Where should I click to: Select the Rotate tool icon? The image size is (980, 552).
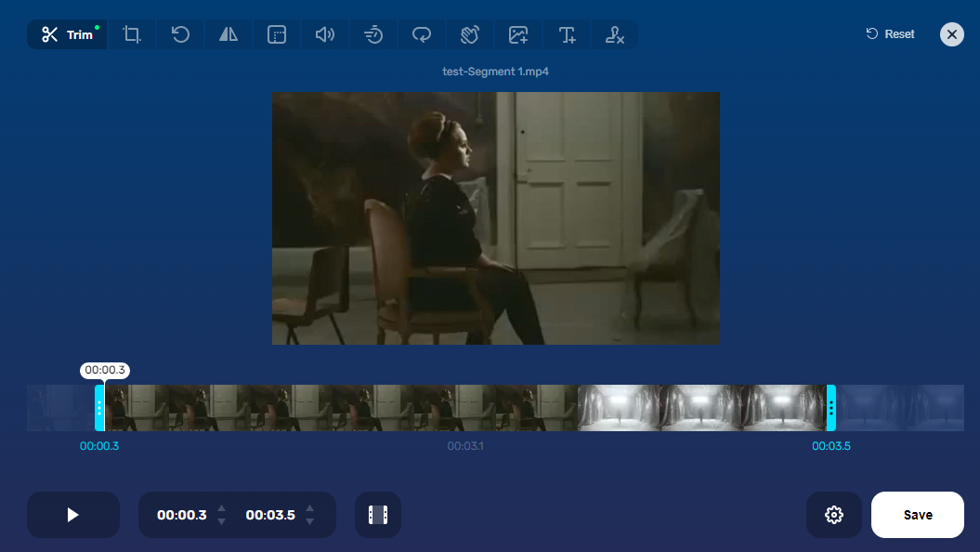tap(180, 34)
